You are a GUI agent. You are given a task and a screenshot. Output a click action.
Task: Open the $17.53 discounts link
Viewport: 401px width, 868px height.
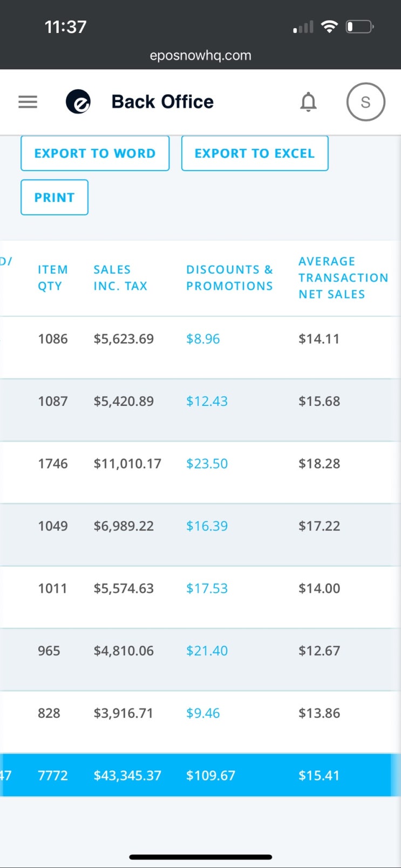pyautogui.click(x=207, y=588)
